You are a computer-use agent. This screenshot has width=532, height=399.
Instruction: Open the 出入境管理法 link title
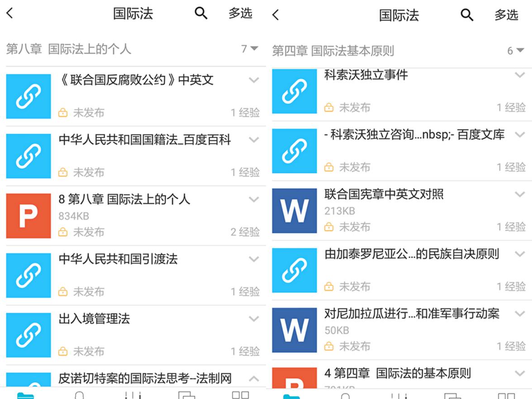(94, 319)
